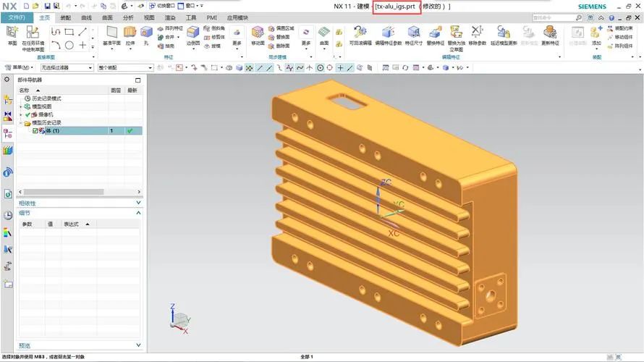This screenshot has width=644, height=362.
Task: Open the 文件(F) menu
Action: point(15,17)
